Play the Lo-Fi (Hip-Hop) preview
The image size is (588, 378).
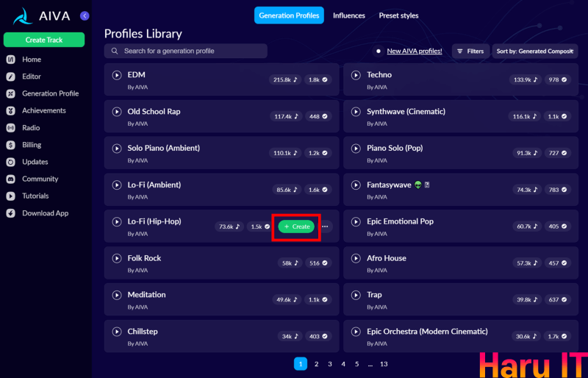[x=117, y=222]
